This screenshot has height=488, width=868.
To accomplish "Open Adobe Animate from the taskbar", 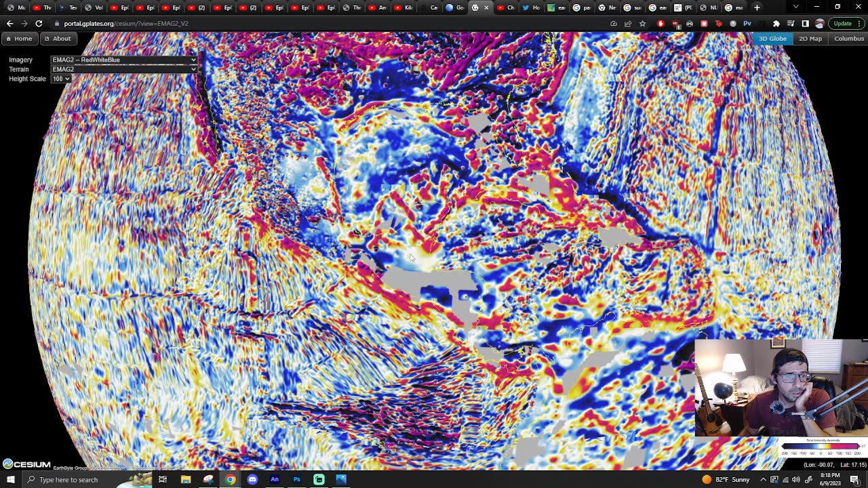I will pyautogui.click(x=275, y=480).
